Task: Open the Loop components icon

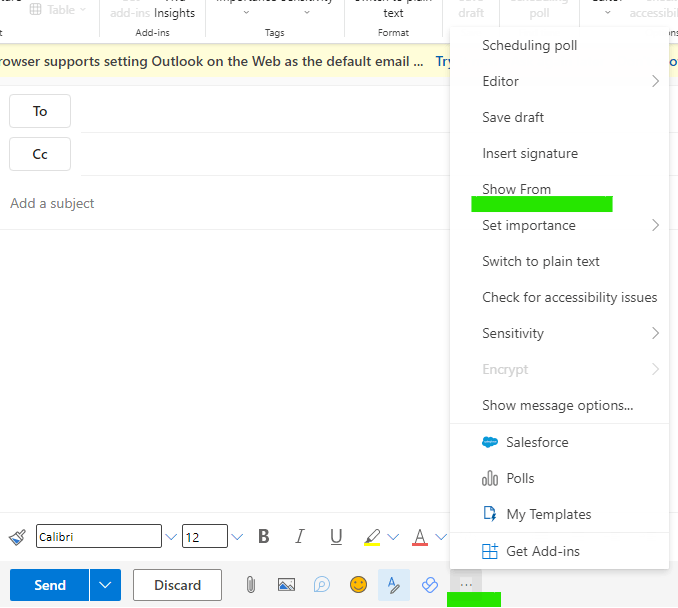Action: (x=322, y=585)
